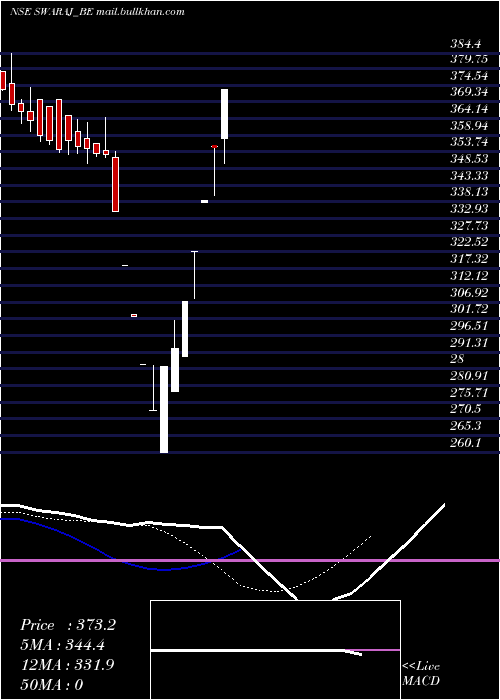Select the 364.14 axis value

click(x=469, y=108)
